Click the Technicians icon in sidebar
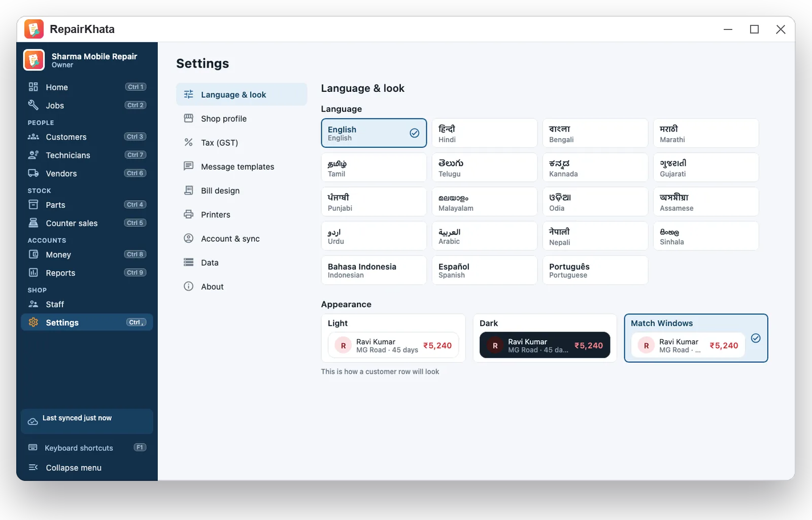This screenshot has width=812, height=520. pos(33,155)
